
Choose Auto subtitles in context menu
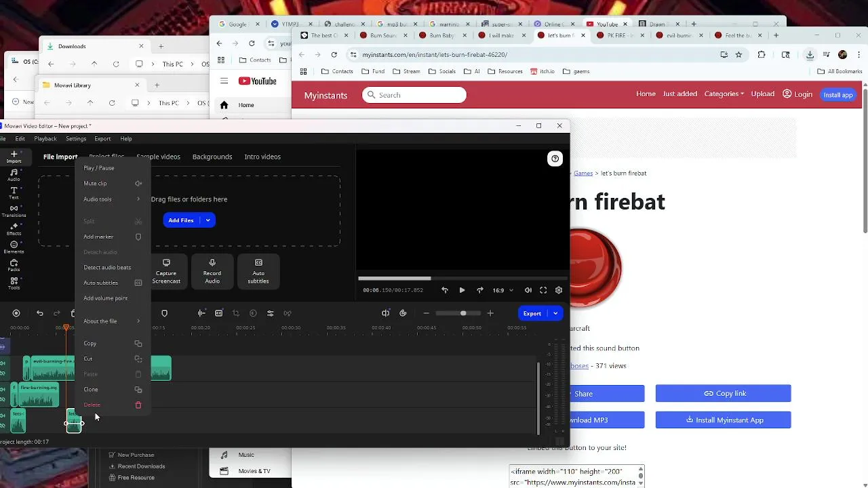click(x=113, y=283)
